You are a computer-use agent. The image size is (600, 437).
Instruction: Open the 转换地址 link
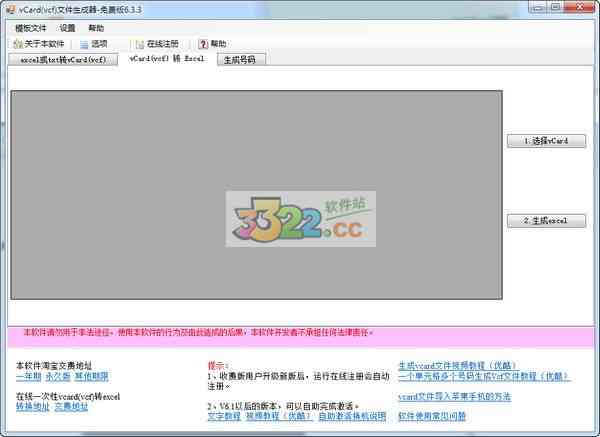click(33, 407)
